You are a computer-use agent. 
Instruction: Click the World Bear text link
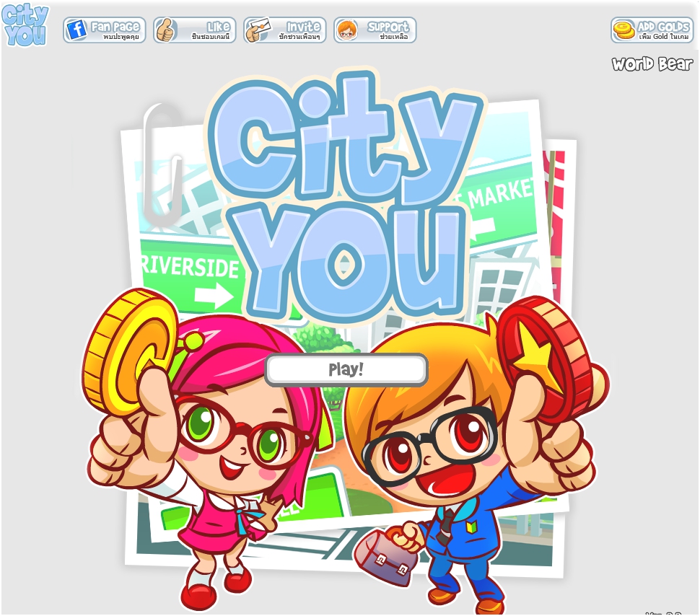coord(652,64)
